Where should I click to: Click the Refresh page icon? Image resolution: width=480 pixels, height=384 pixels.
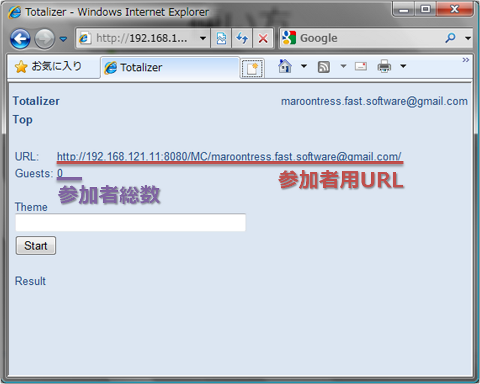[242, 38]
